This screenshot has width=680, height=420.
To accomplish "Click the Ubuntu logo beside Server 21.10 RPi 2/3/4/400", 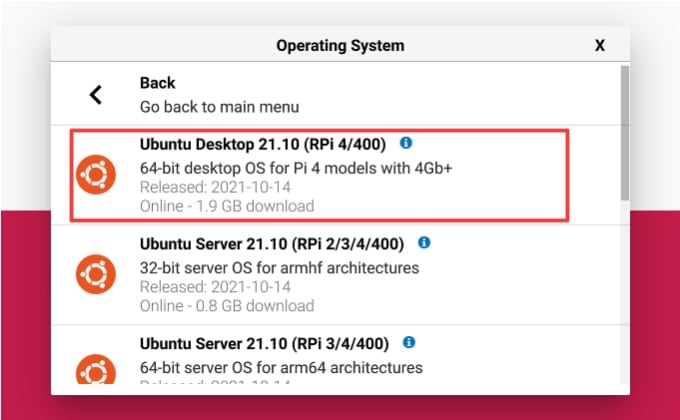I will [x=96, y=274].
